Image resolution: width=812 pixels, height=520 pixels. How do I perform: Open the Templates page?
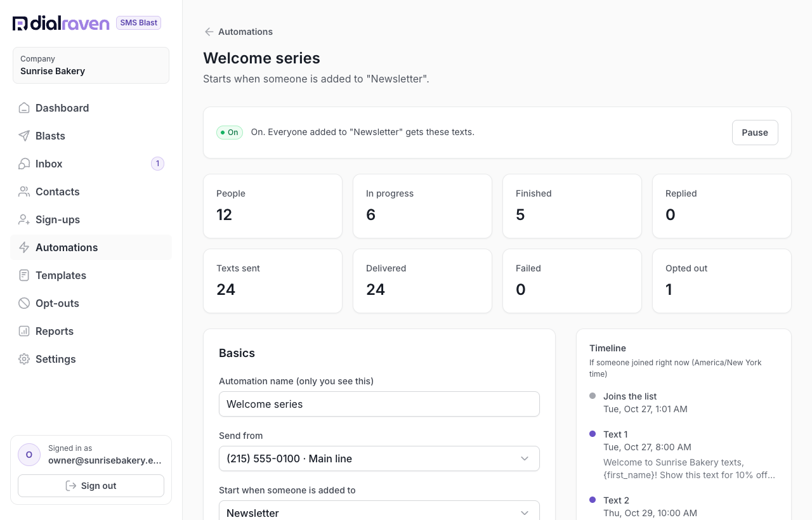point(91,275)
